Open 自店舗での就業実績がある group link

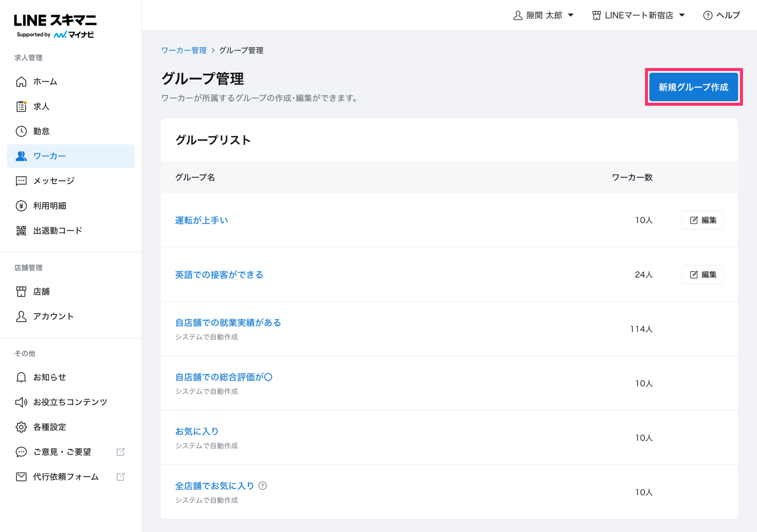click(x=228, y=323)
